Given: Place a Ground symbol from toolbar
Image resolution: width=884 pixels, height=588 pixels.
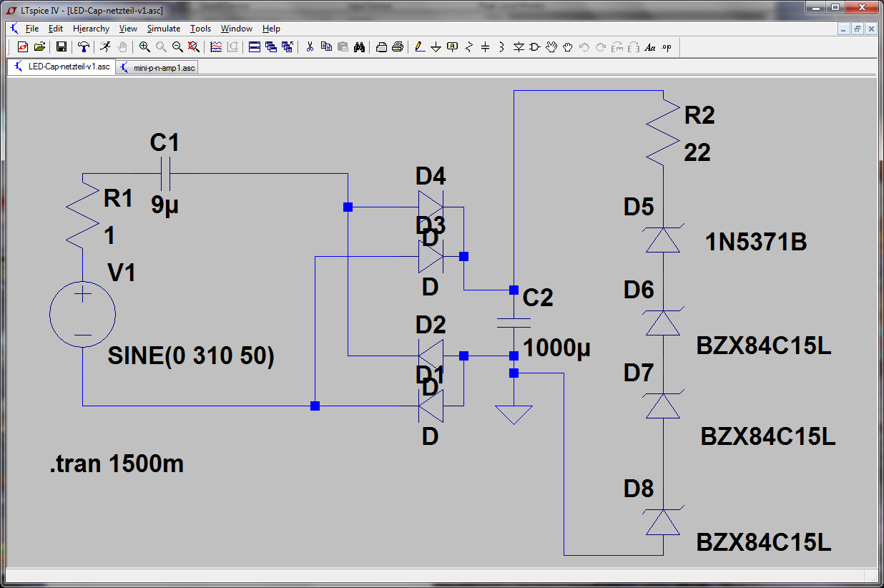Looking at the screenshot, I should [x=436, y=47].
